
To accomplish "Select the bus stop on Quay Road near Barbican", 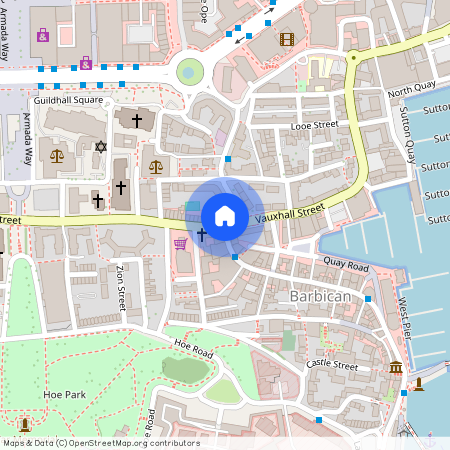I will click(x=368, y=299).
